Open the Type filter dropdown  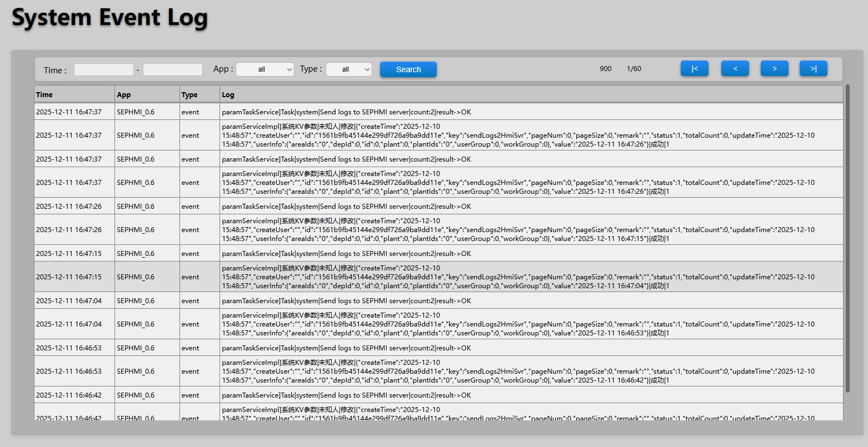tap(348, 69)
